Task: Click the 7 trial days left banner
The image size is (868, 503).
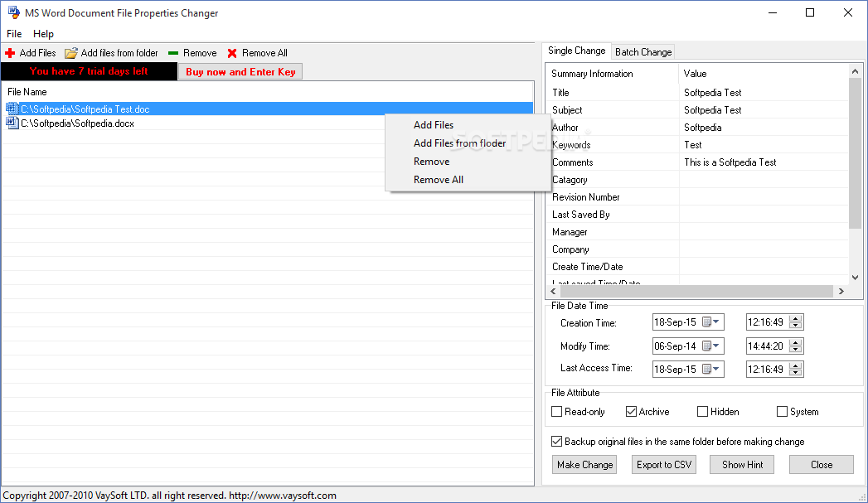Action: pos(90,71)
